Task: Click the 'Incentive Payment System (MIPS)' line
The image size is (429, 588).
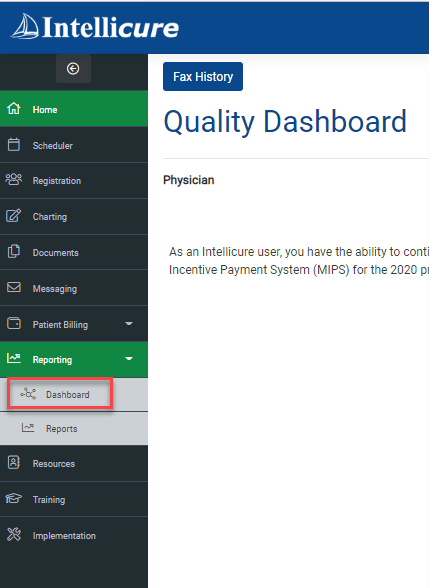Action: pos(299,270)
